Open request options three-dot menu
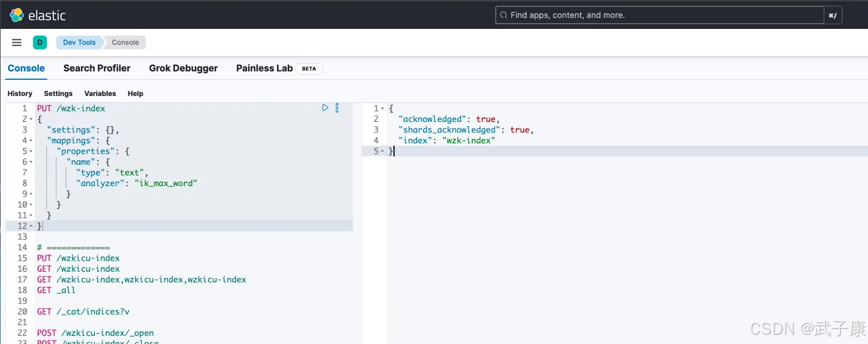Image resolution: width=868 pixels, height=344 pixels. [337, 108]
